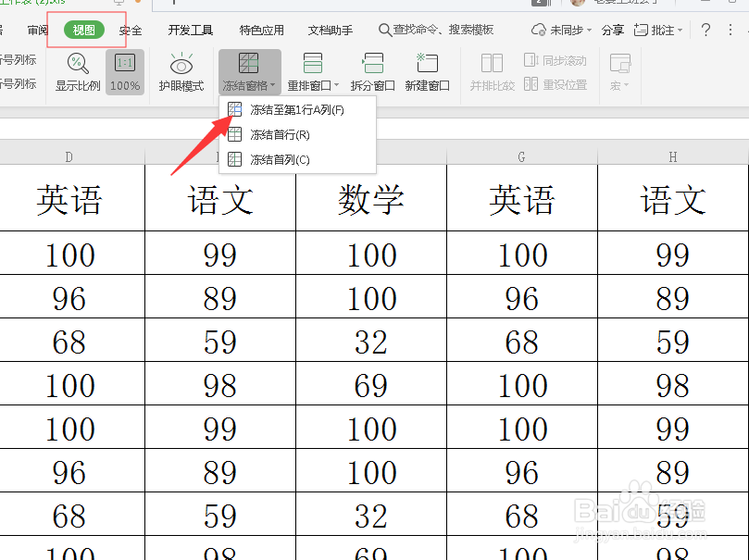
Task: Open the 文档助手 Document Assistant tab
Action: coord(331,30)
